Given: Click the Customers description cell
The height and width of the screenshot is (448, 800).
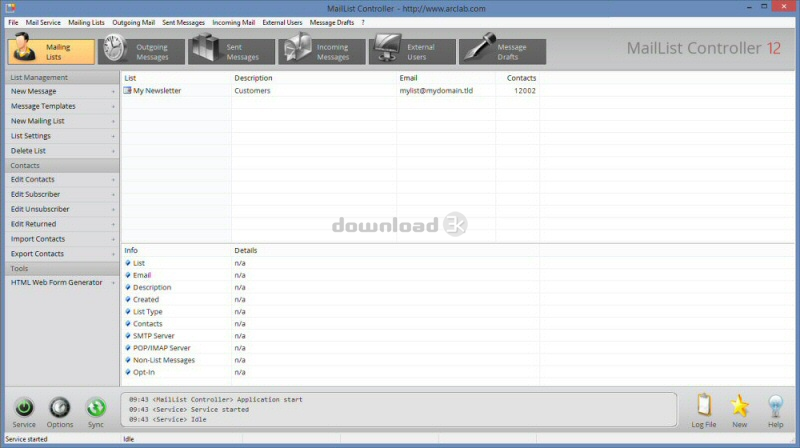Looking at the screenshot, I should (x=253, y=91).
